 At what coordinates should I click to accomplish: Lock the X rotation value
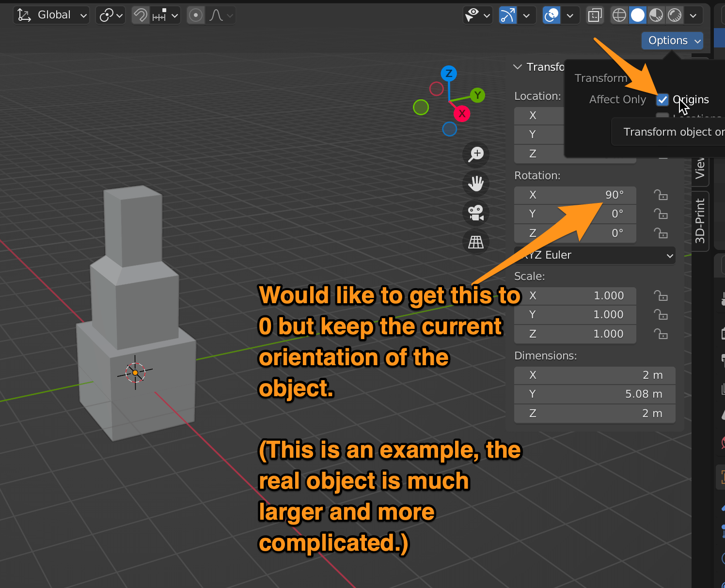[661, 195]
